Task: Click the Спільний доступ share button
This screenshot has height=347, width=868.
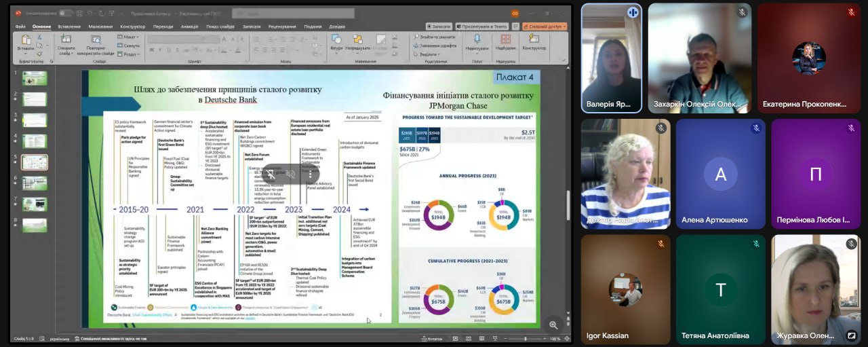Action: [x=545, y=26]
